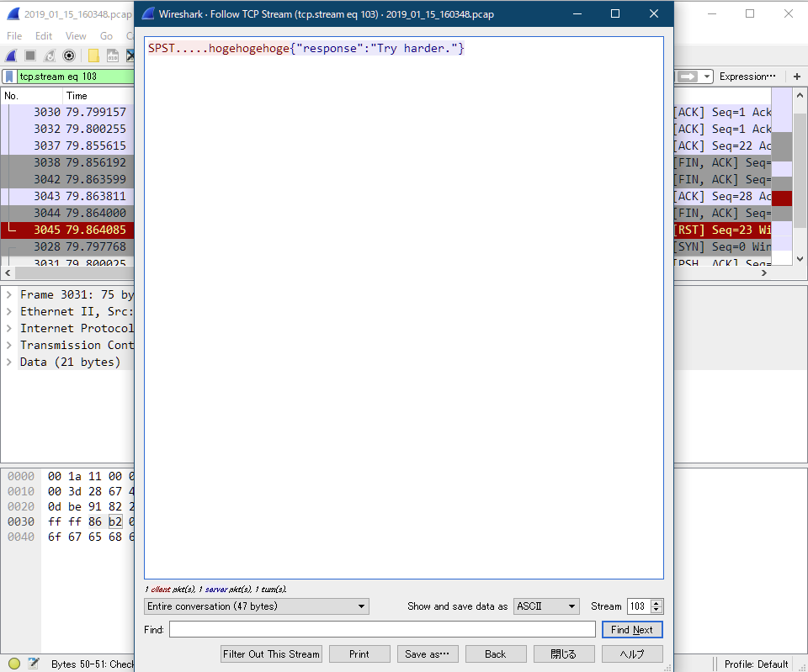Select the red RST packet 3045
The width and height of the screenshot is (808, 672).
67,230
